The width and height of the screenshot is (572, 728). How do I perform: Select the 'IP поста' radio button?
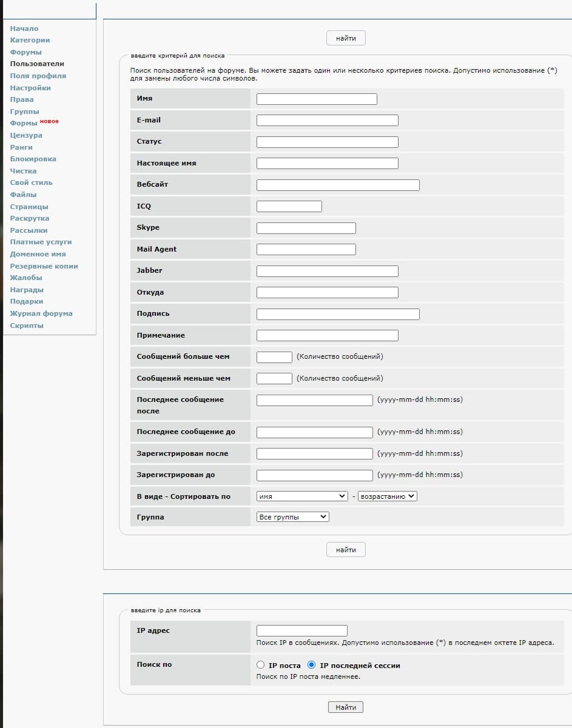coord(261,665)
